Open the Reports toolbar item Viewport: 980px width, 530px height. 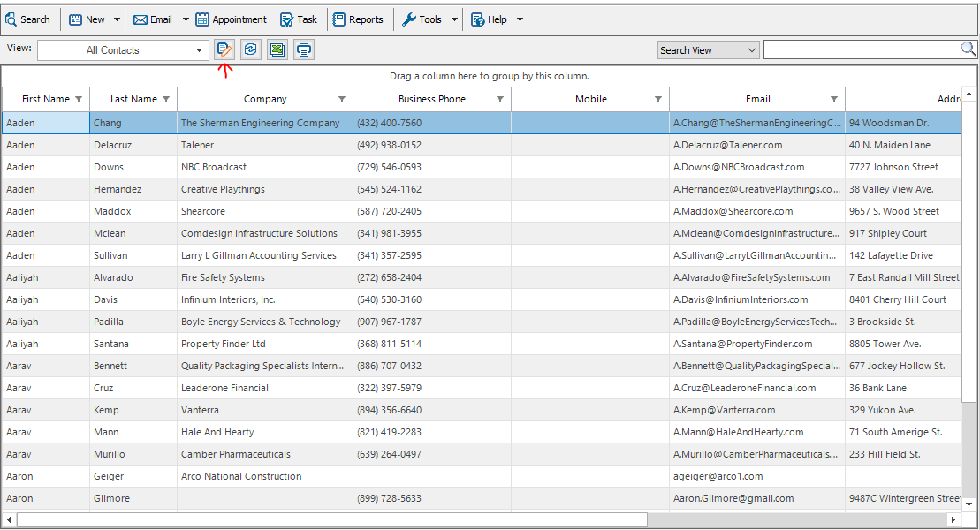(x=358, y=19)
